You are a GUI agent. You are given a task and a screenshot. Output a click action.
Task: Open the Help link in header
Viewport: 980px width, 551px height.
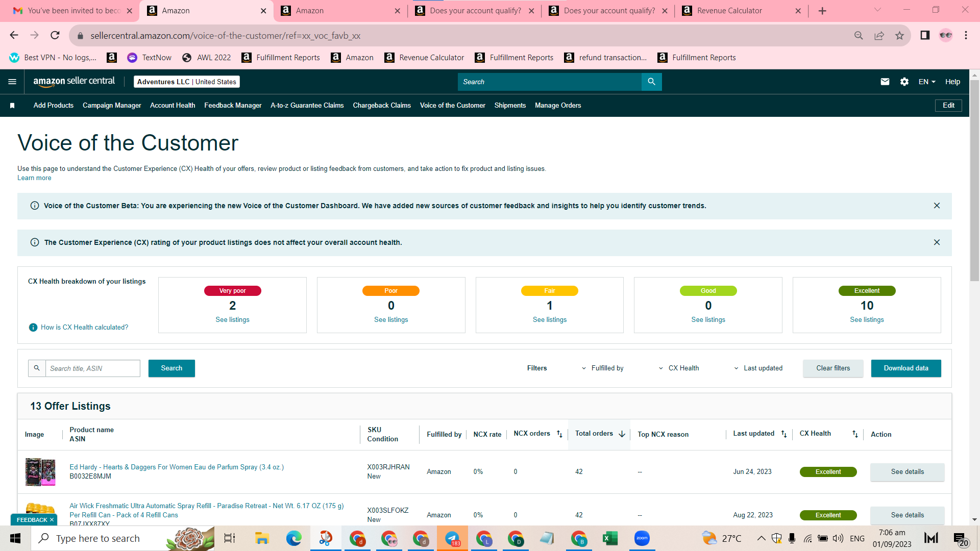pos(952,82)
